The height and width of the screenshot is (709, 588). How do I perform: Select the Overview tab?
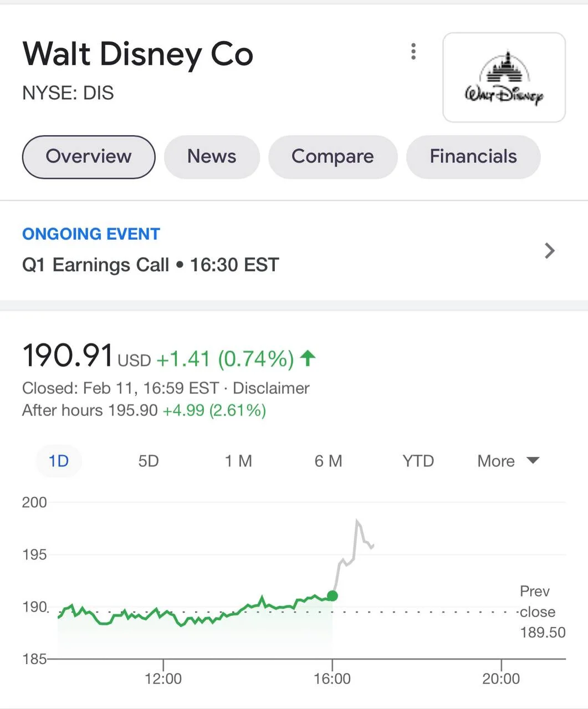[89, 157]
